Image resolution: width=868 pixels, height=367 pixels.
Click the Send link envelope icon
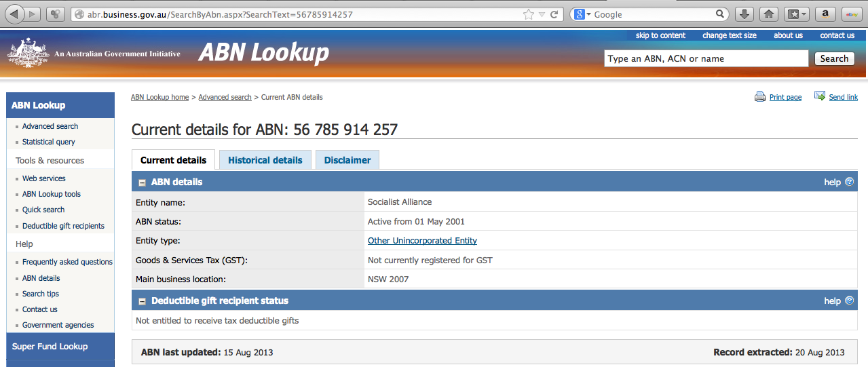tap(820, 96)
